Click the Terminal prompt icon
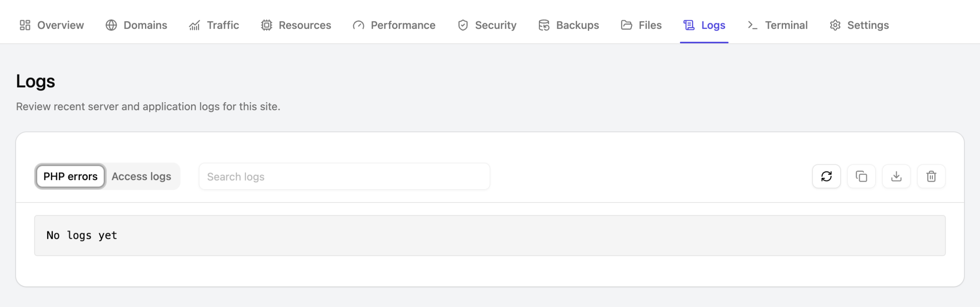 (x=753, y=25)
